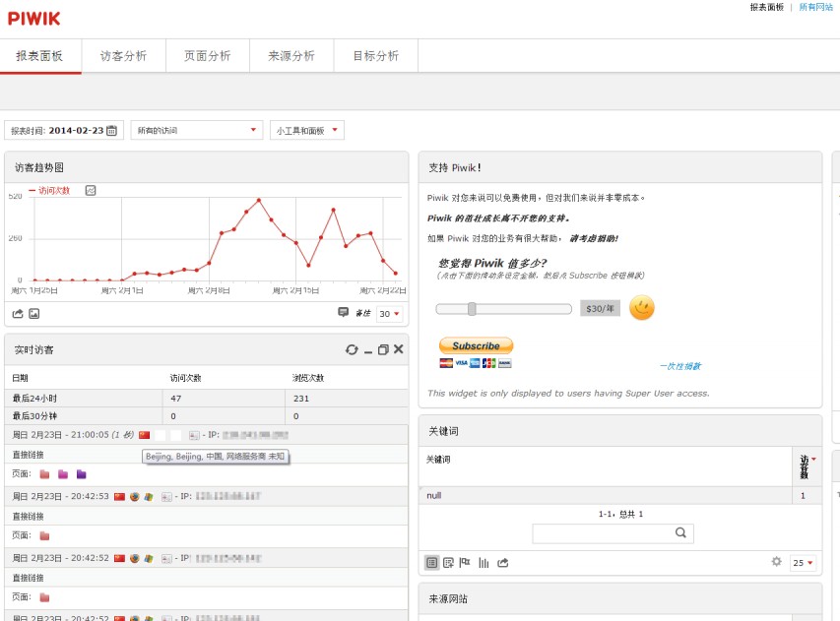Open the 来源分析 tab
The height and width of the screenshot is (621, 840).
tap(291, 56)
